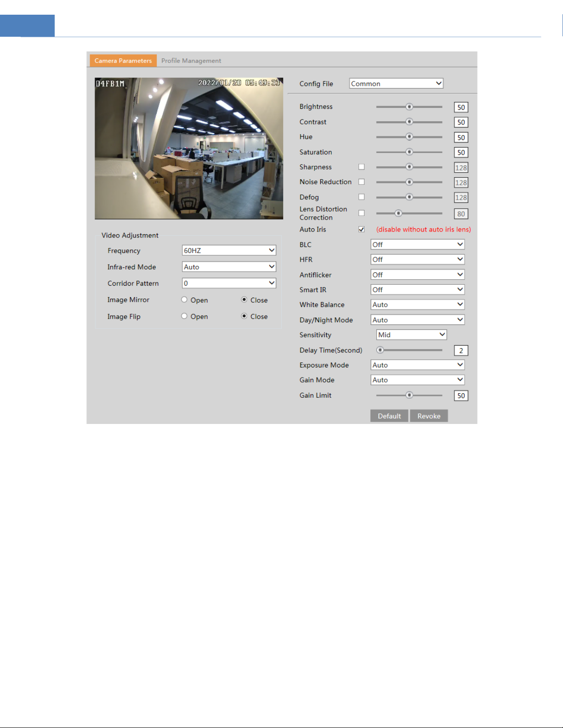Screen dimensions: 563x728
Task: Switch to the Camera Parameters tab
Action: tap(123, 61)
